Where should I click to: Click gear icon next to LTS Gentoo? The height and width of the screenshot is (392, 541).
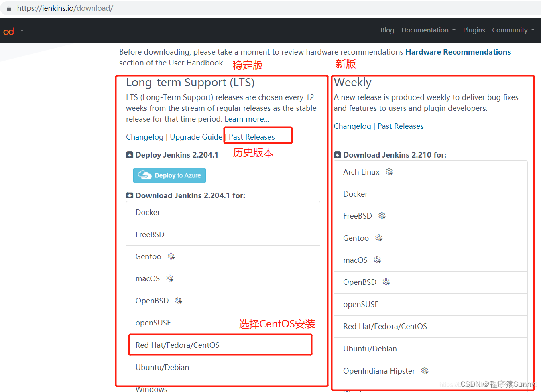[x=171, y=256]
